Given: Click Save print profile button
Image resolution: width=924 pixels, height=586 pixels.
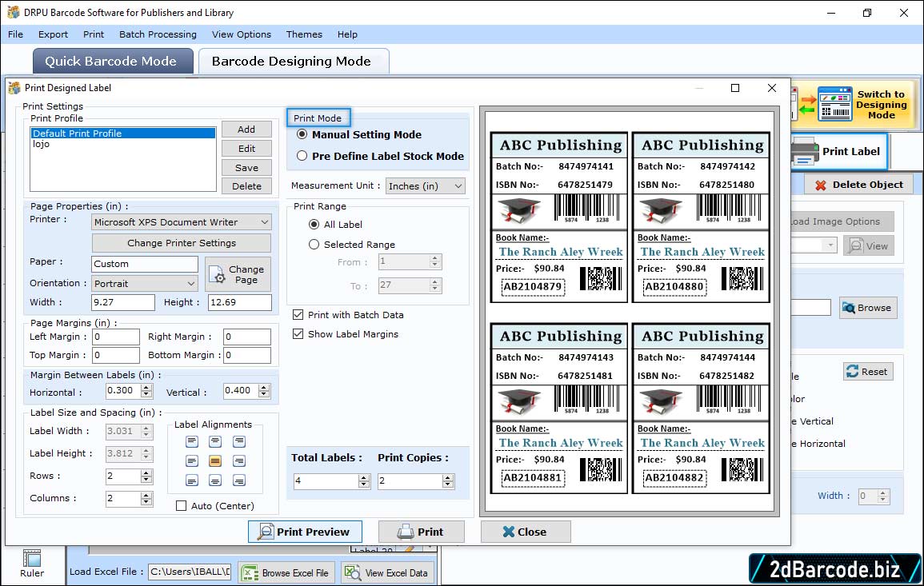Looking at the screenshot, I should pyautogui.click(x=246, y=168).
